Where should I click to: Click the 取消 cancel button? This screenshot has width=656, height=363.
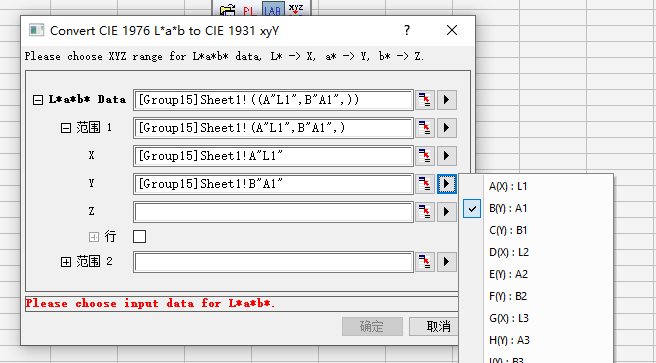[x=434, y=327]
